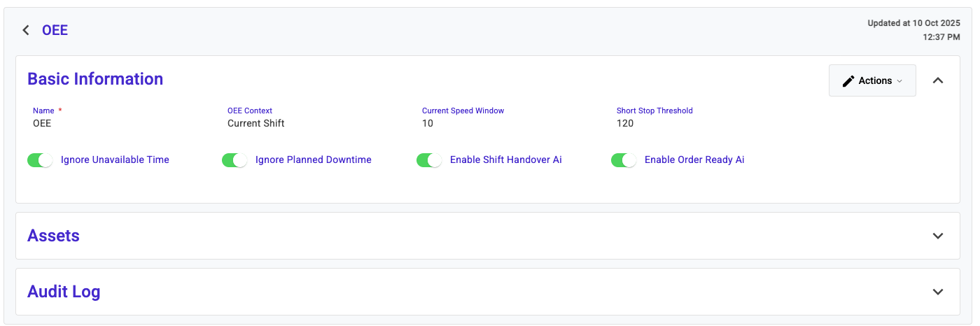This screenshot has height=326, width=980.
Task: Toggle Enable Shift Handover Ai switch
Action: [429, 160]
